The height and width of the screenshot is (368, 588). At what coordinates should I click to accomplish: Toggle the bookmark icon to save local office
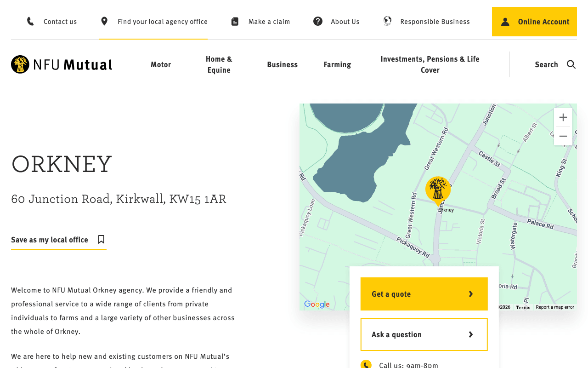click(x=101, y=240)
